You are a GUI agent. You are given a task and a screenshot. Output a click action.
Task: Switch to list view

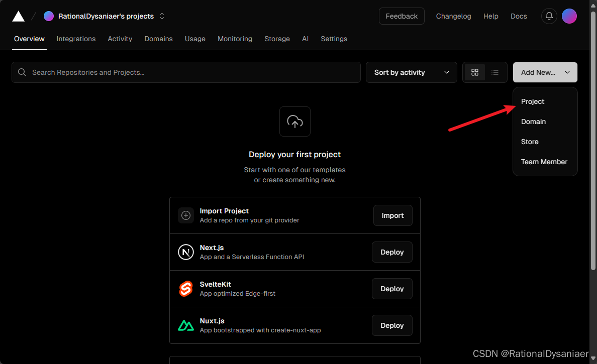[495, 72]
